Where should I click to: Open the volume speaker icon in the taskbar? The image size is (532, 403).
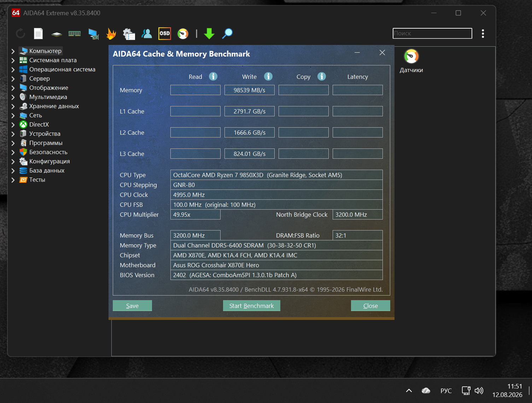479,391
